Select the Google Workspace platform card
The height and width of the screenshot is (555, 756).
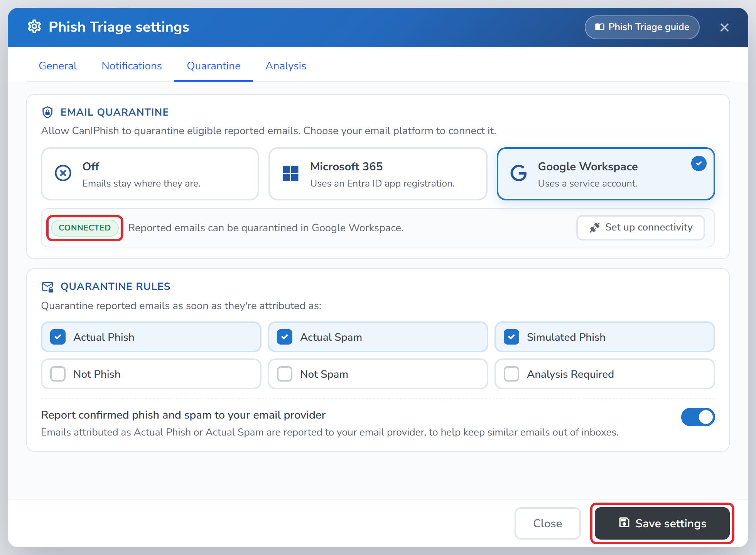(606, 174)
